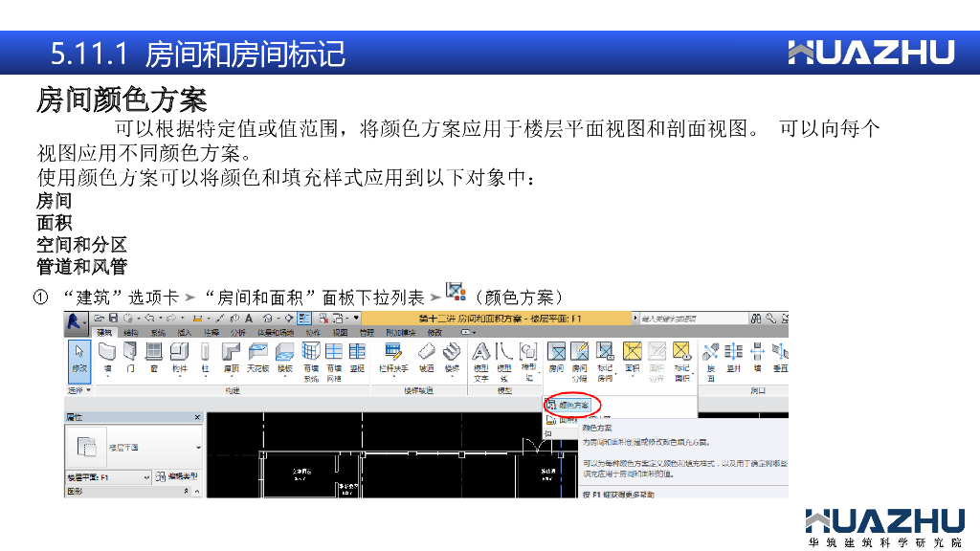This screenshot has height=551, width=980.
Task: Click the Text 'A' quick-access icon
Action: tap(249, 319)
